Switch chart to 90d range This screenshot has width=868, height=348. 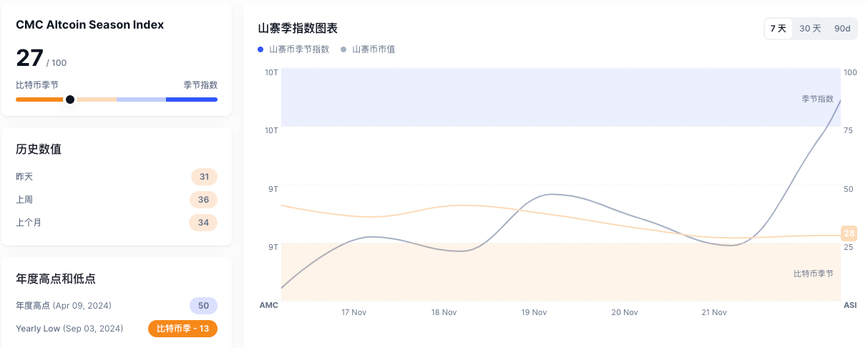pyautogui.click(x=842, y=29)
